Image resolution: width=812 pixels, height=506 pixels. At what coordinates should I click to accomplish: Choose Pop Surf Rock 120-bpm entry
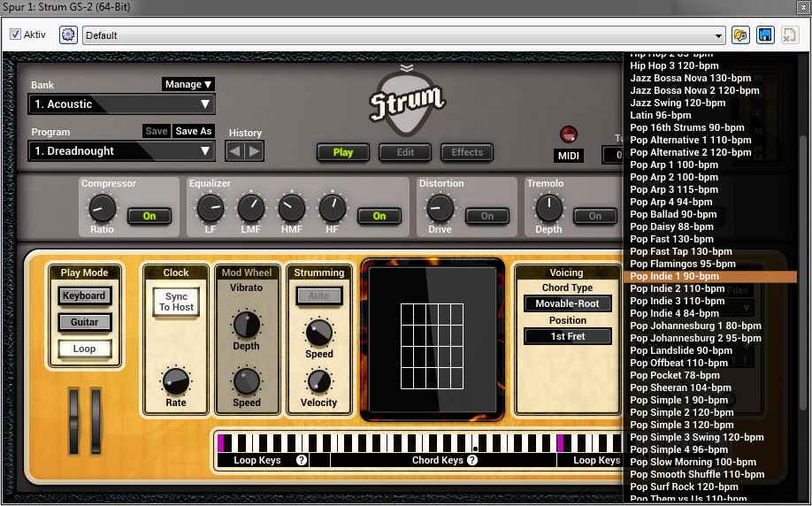coord(710,487)
